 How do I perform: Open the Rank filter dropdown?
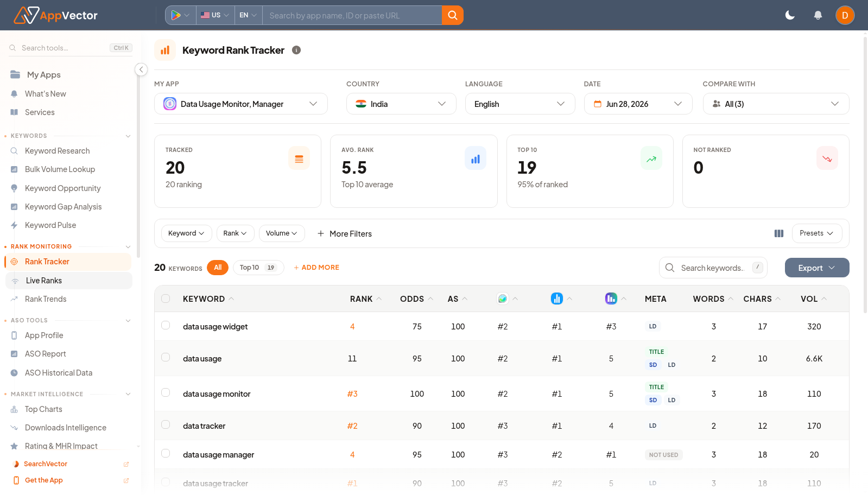click(x=235, y=233)
